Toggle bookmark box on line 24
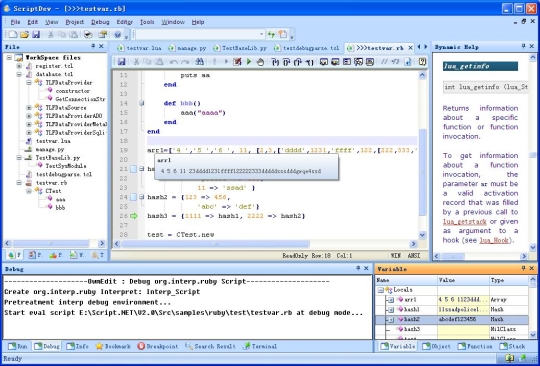This screenshot has width=540, height=366. pos(133,197)
